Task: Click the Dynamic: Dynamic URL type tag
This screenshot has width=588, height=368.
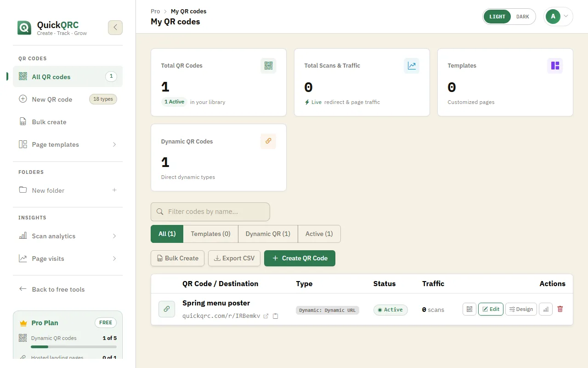Action: [x=328, y=310]
